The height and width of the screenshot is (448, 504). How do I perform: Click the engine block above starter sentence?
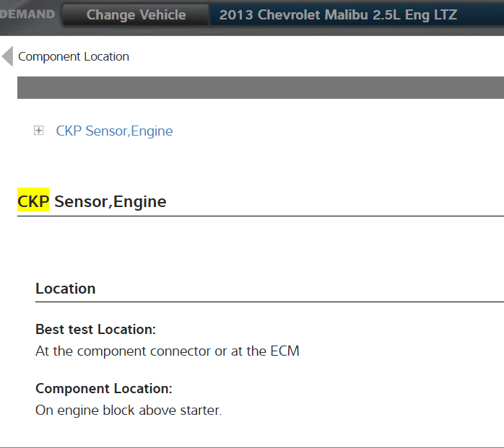129,410
